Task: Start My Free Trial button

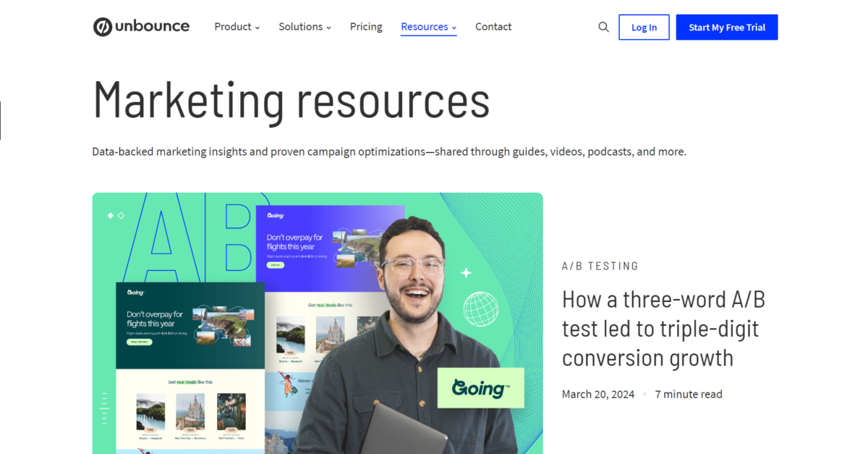Action: click(x=727, y=28)
